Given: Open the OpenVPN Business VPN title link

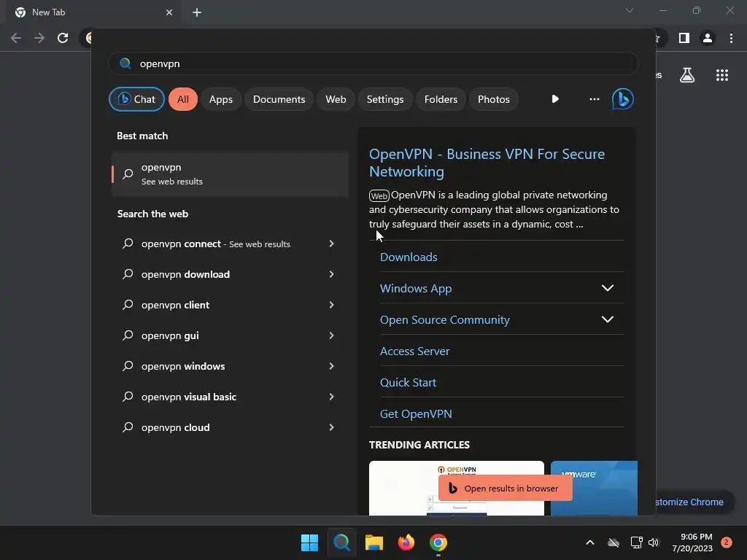Looking at the screenshot, I should 487,163.
